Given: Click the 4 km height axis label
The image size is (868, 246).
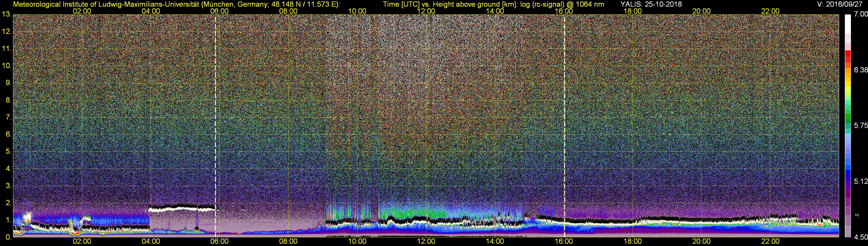Looking at the screenshot, I should pos(8,169).
